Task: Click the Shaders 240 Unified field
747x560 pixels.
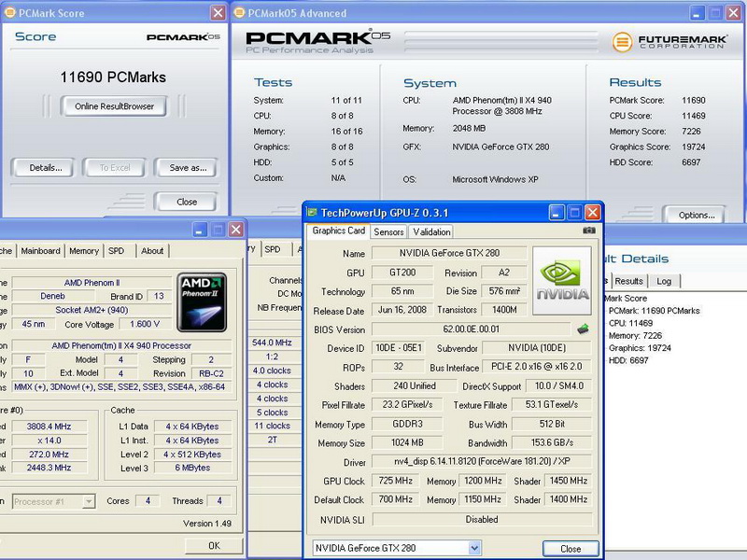Action: [x=414, y=386]
